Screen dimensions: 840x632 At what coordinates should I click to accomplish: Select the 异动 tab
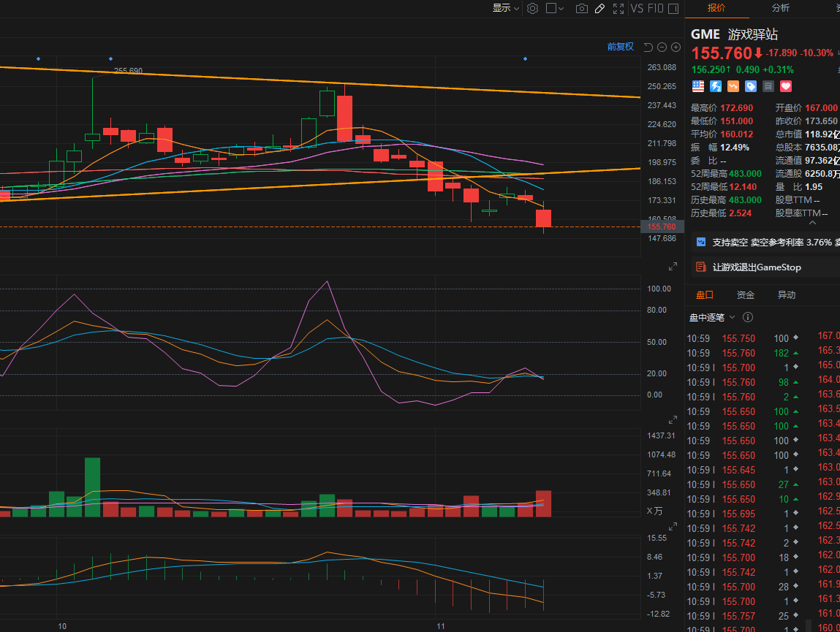pos(787,294)
